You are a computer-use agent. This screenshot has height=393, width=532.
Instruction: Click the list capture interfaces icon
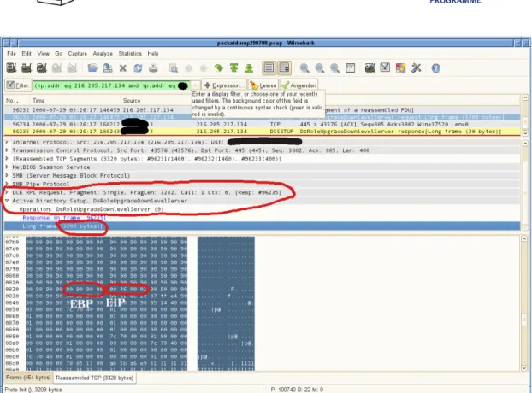[11, 68]
